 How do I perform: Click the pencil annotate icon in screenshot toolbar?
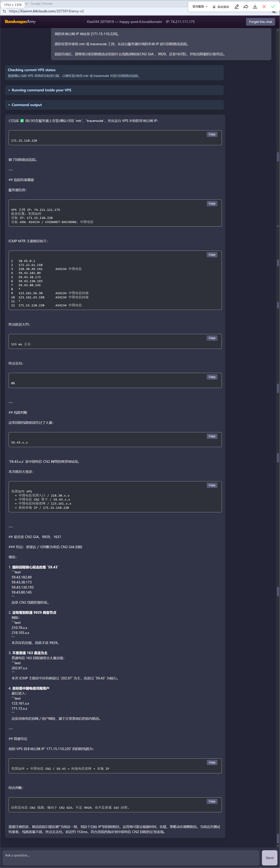coord(237,6)
